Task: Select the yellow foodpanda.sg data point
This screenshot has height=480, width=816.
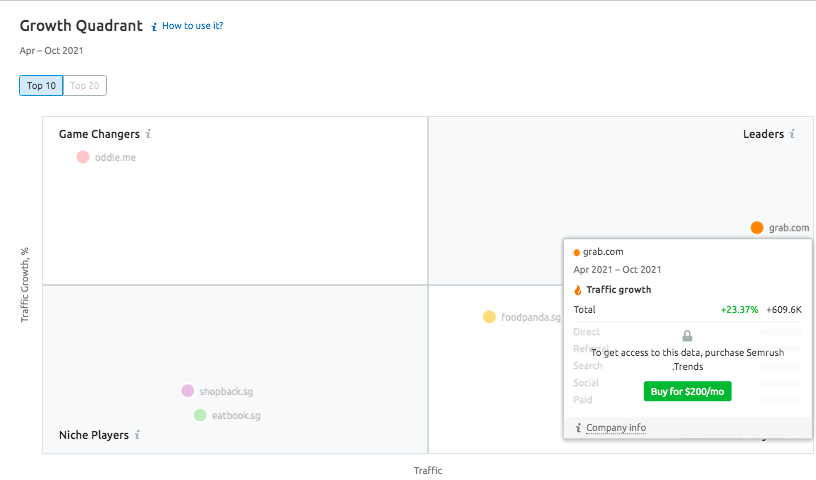Action: point(489,317)
